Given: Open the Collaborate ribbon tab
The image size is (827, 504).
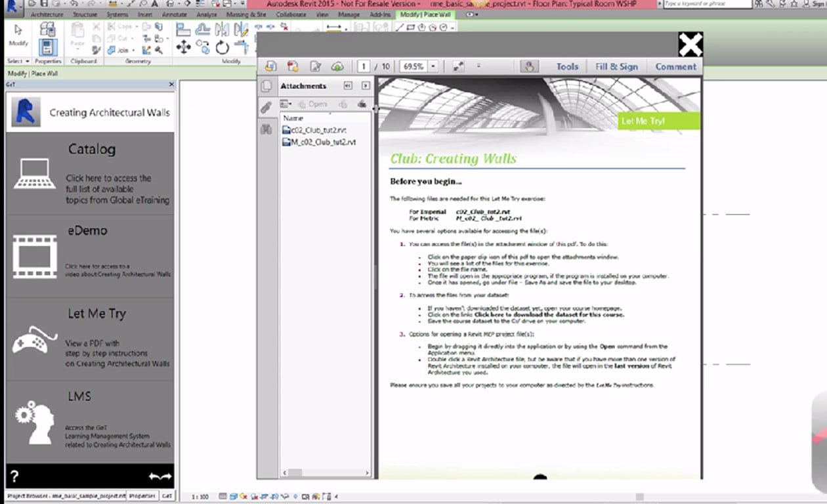Looking at the screenshot, I should [291, 14].
